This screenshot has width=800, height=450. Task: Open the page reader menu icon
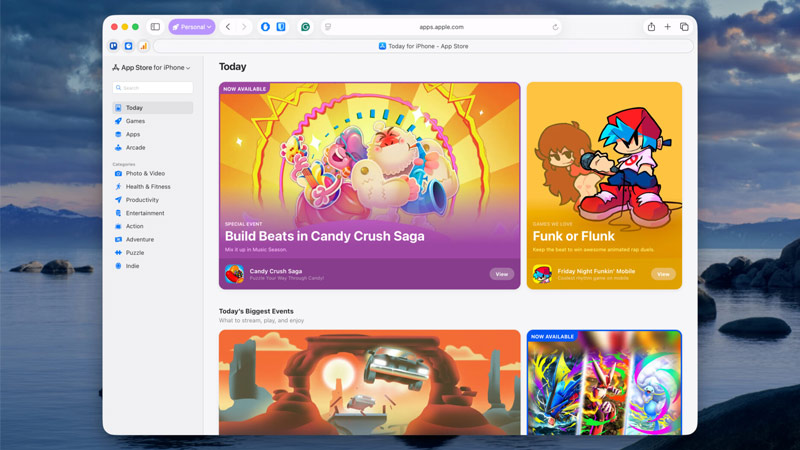[x=328, y=27]
